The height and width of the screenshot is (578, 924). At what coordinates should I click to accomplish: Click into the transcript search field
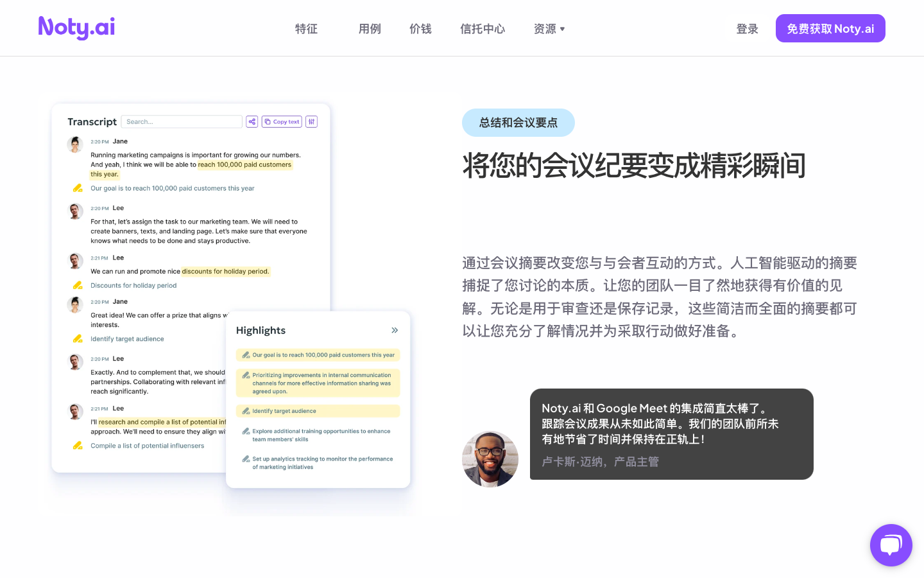(x=182, y=121)
